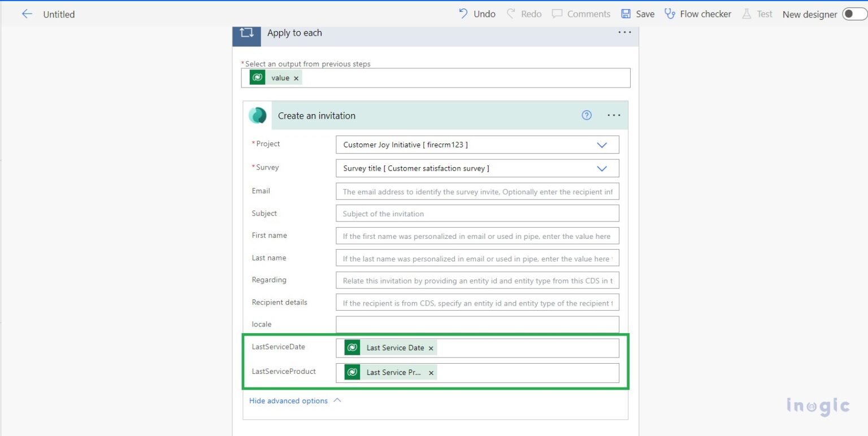Click the Undo icon in top toolbar
Image resolution: width=868 pixels, height=436 pixels.
[x=463, y=14]
